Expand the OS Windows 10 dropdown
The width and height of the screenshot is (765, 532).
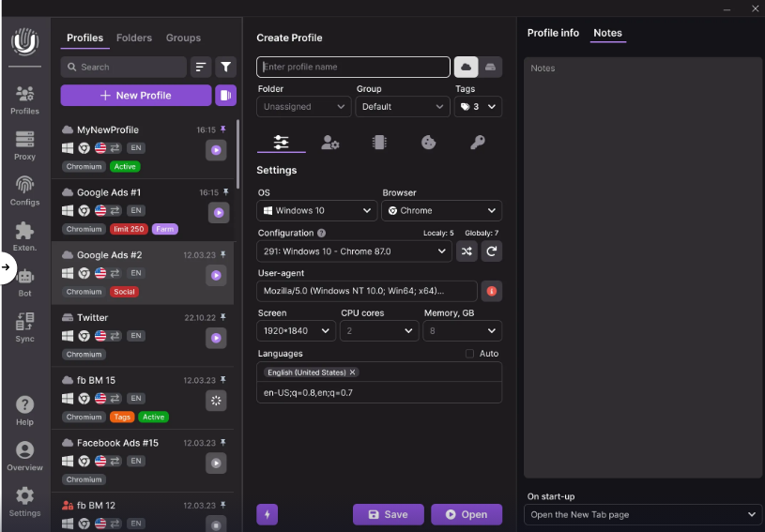click(316, 211)
